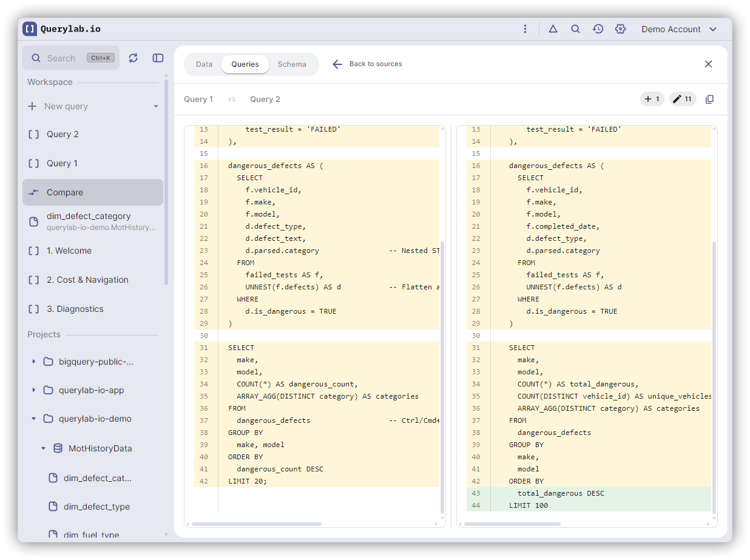Click the magnifier search icon in header
Viewport: 750px width, 560px height.
point(575,29)
